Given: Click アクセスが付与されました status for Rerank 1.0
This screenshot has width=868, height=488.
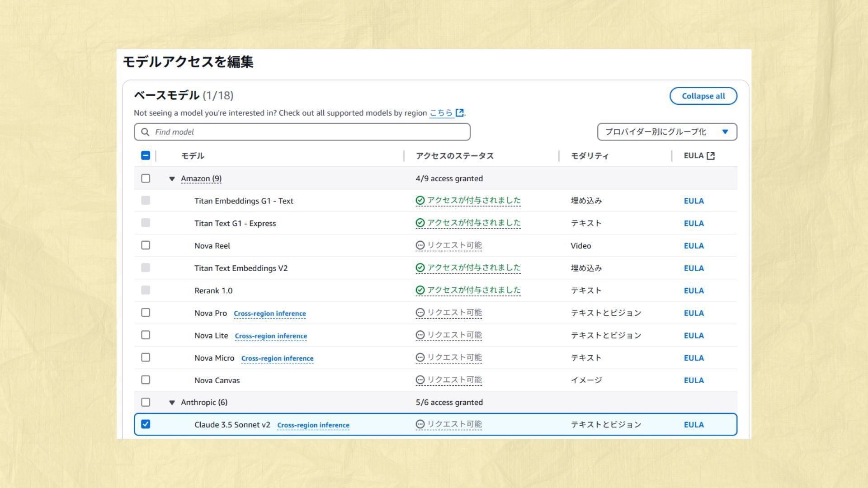Looking at the screenshot, I should (x=474, y=290).
